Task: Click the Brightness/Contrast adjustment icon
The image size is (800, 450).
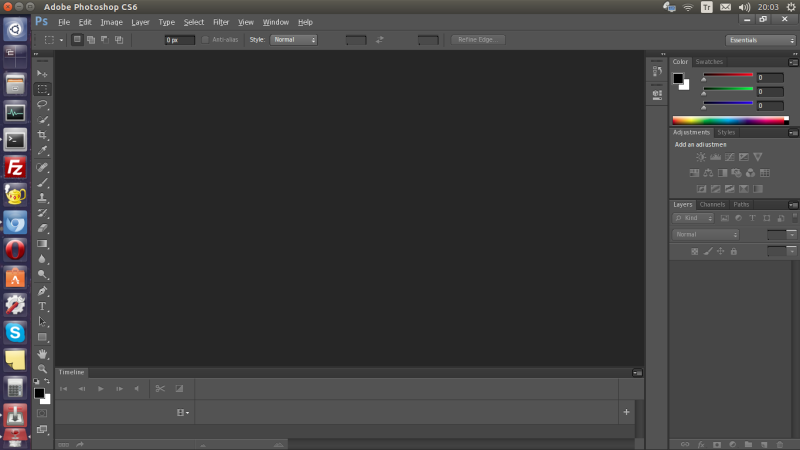Action: coord(701,157)
